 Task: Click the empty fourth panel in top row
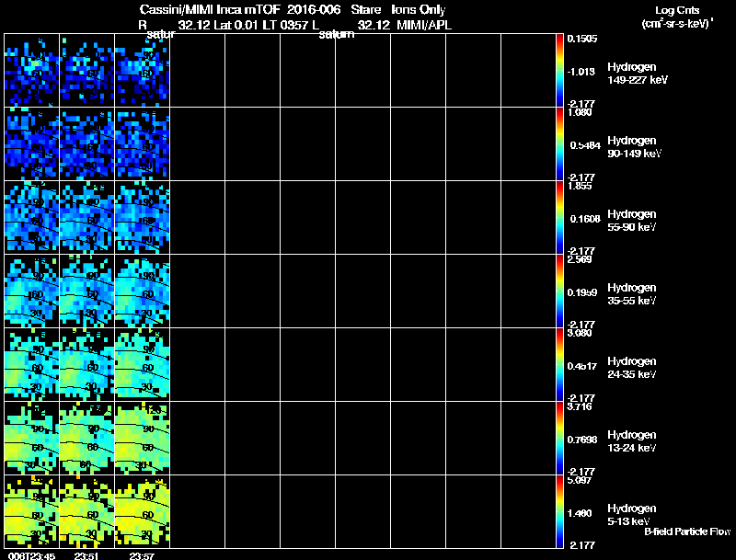(x=197, y=71)
